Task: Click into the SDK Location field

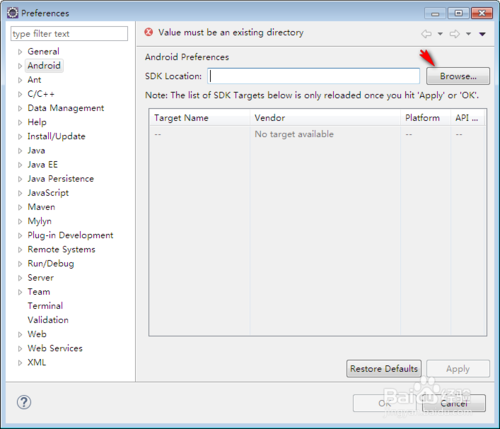Action: click(313, 76)
